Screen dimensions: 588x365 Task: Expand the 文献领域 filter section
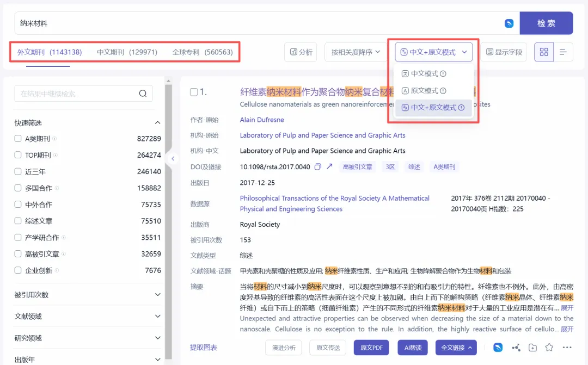click(158, 316)
